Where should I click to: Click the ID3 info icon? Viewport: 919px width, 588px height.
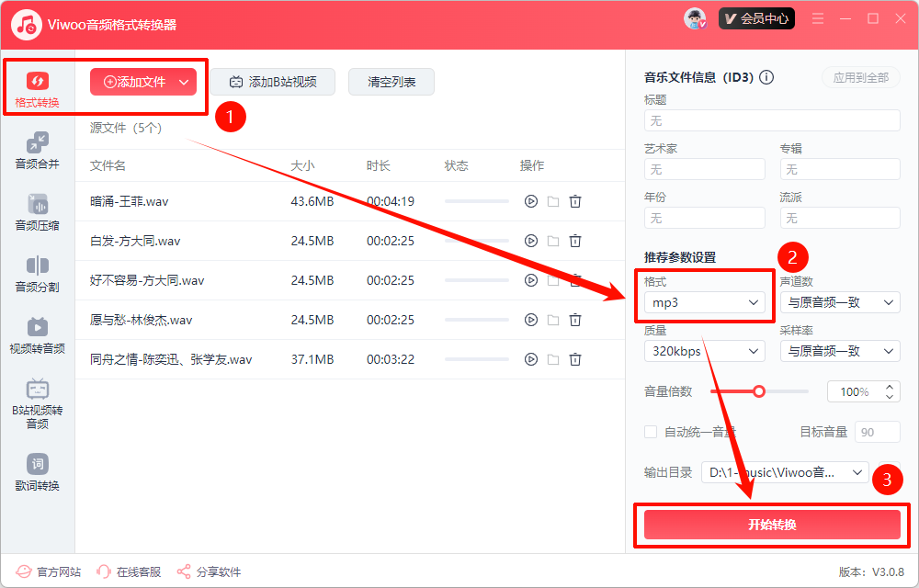point(766,78)
